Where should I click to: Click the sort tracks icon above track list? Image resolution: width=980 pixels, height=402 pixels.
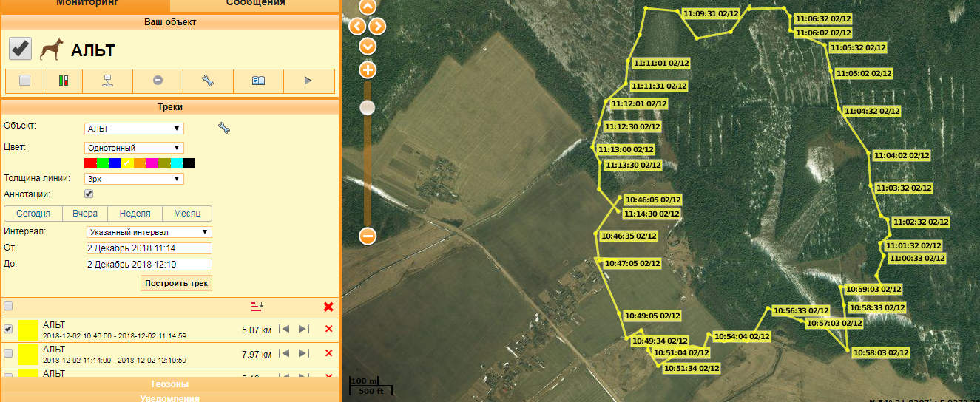click(x=257, y=306)
